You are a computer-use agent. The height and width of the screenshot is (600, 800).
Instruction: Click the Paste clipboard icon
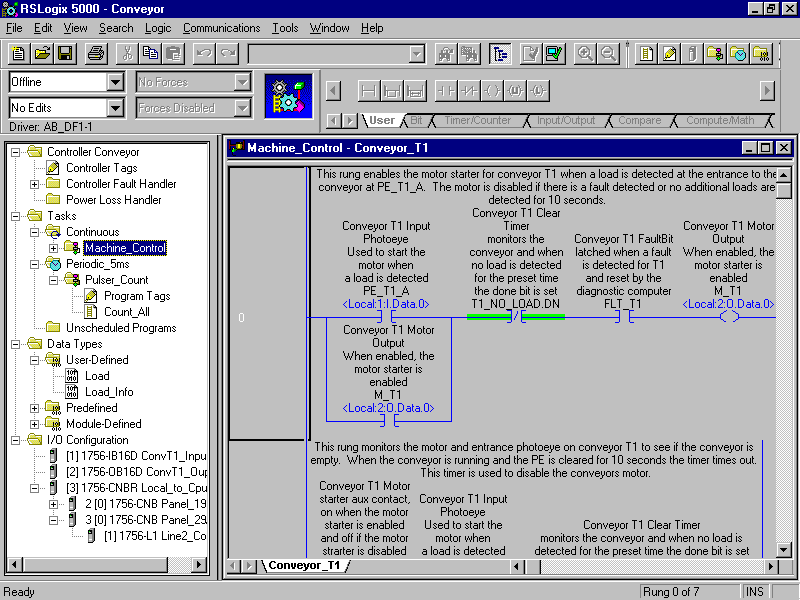pos(174,53)
